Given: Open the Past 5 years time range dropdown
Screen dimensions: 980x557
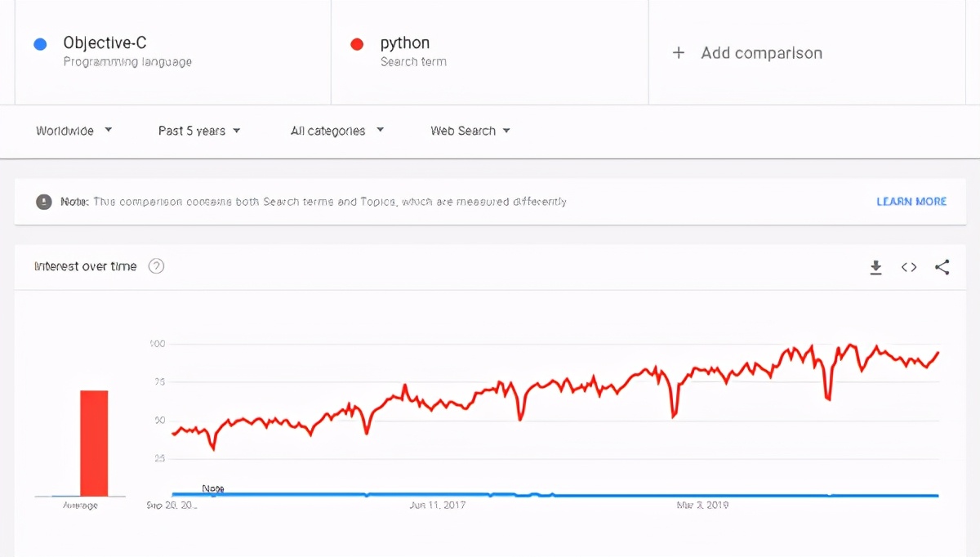Looking at the screenshot, I should [199, 131].
